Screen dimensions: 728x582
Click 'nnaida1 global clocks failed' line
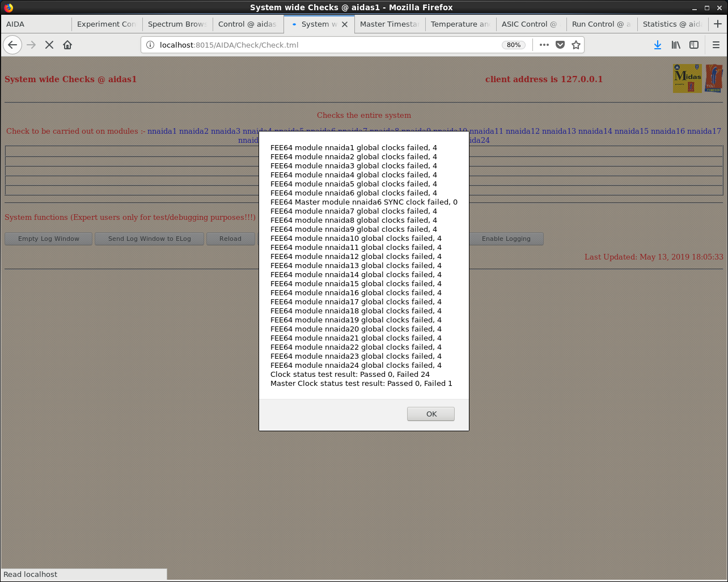click(x=354, y=147)
